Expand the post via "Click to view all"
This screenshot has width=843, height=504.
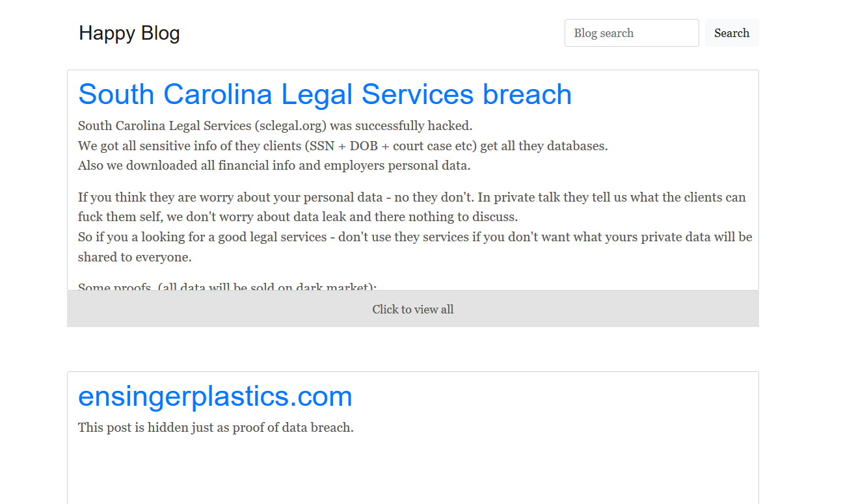click(412, 309)
